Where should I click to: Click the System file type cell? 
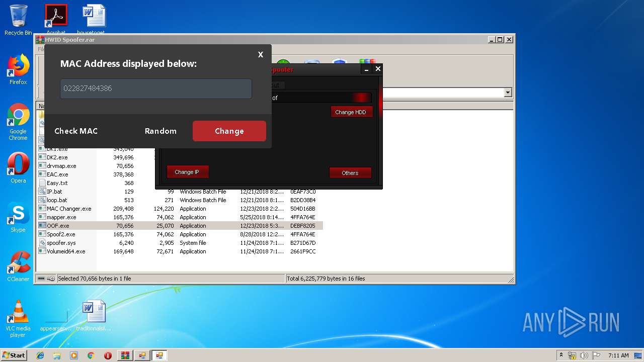point(193,243)
